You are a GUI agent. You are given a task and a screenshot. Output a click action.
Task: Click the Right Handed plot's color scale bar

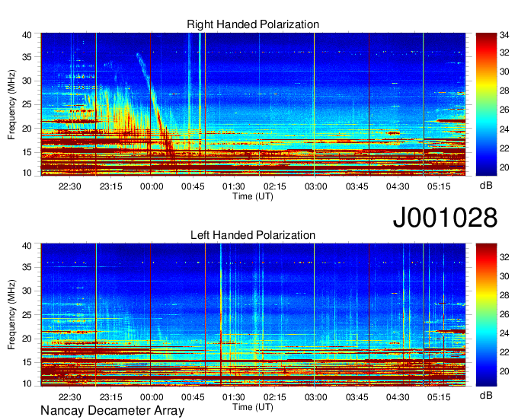(x=486, y=104)
